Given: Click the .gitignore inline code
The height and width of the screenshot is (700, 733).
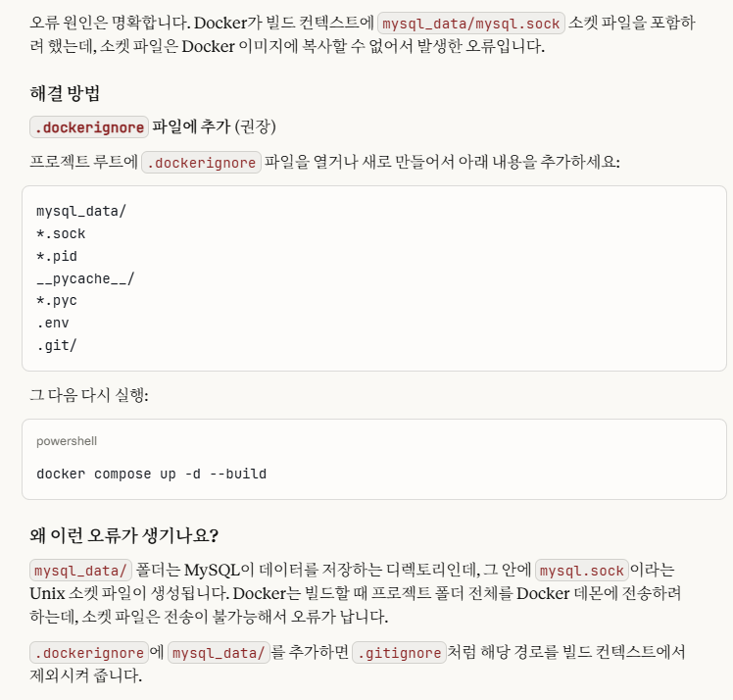Looking at the screenshot, I should click(398, 653).
